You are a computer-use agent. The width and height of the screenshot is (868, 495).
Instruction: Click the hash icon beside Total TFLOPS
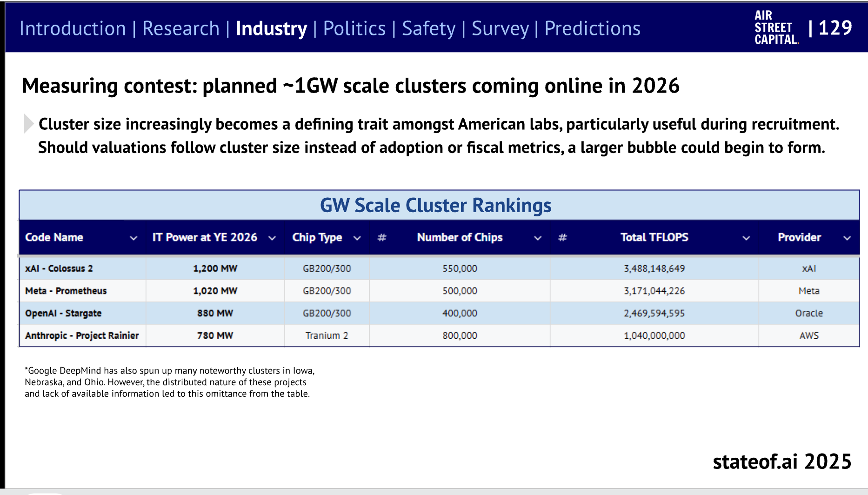point(562,238)
